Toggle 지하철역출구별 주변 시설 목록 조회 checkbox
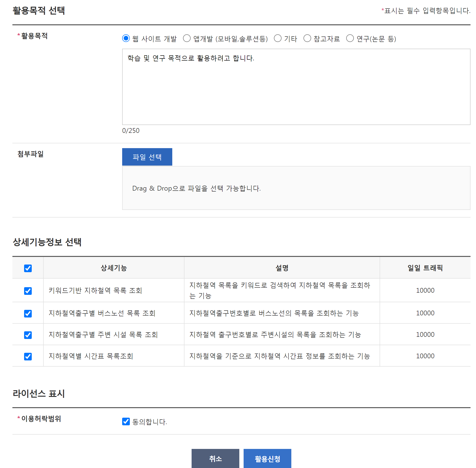The width and height of the screenshot is (476, 468). pos(28,335)
